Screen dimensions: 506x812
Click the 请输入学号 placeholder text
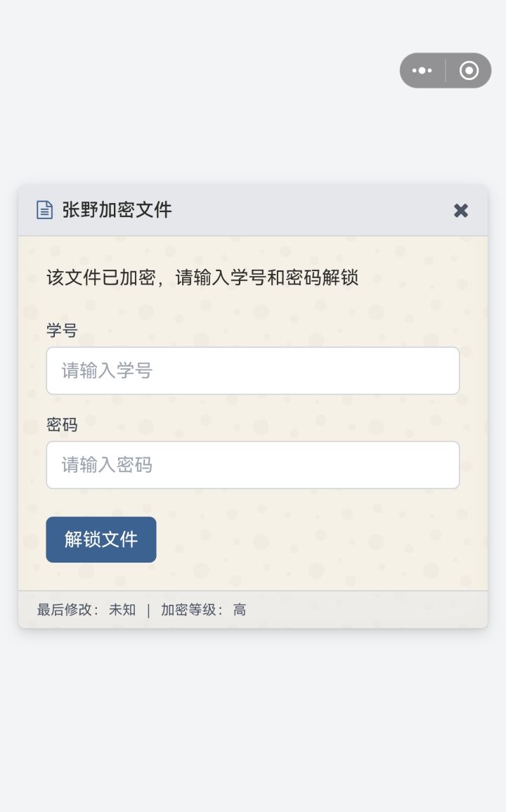[107, 371]
